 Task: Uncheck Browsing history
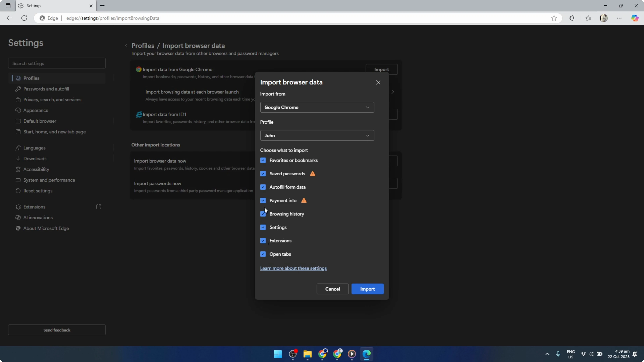point(263,214)
